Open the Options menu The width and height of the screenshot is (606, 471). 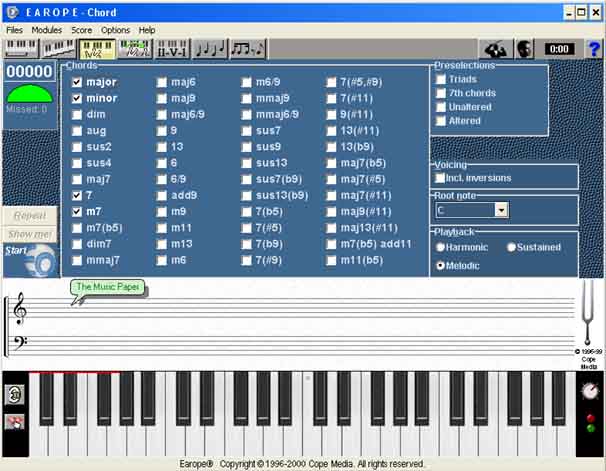coord(115,30)
